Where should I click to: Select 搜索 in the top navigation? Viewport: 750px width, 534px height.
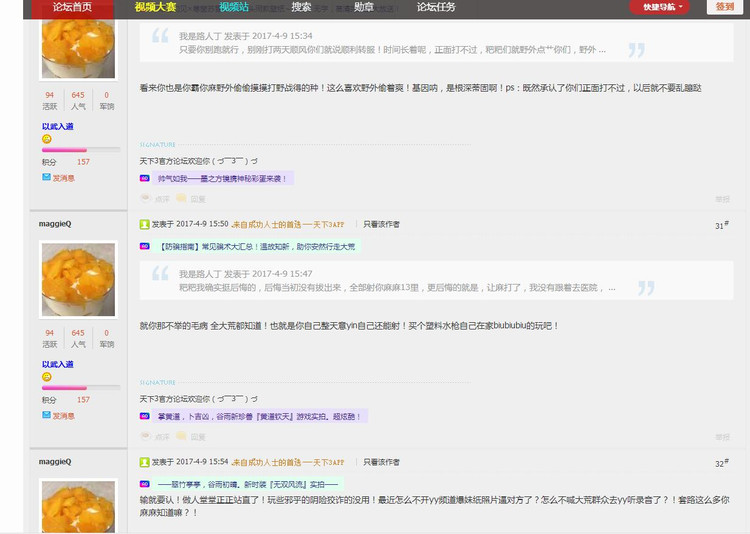(x=301, y=7)
